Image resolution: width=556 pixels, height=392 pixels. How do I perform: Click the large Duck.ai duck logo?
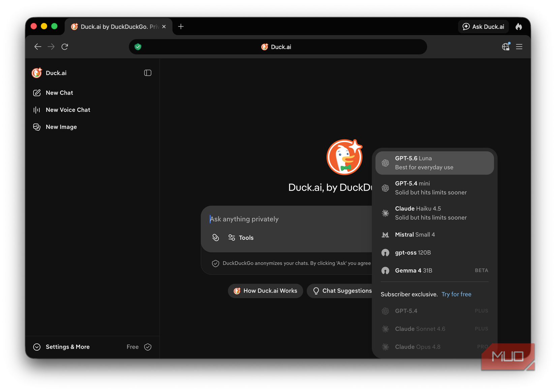345,157
